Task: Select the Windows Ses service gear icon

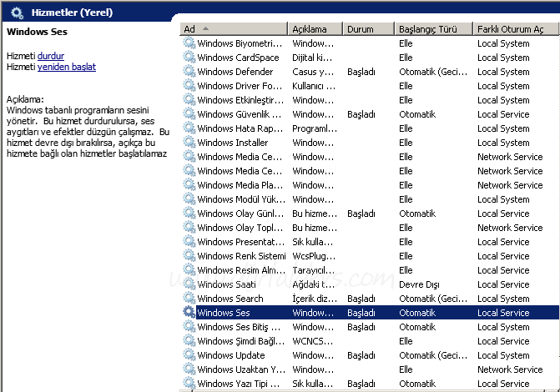Action: pos(189,313)
